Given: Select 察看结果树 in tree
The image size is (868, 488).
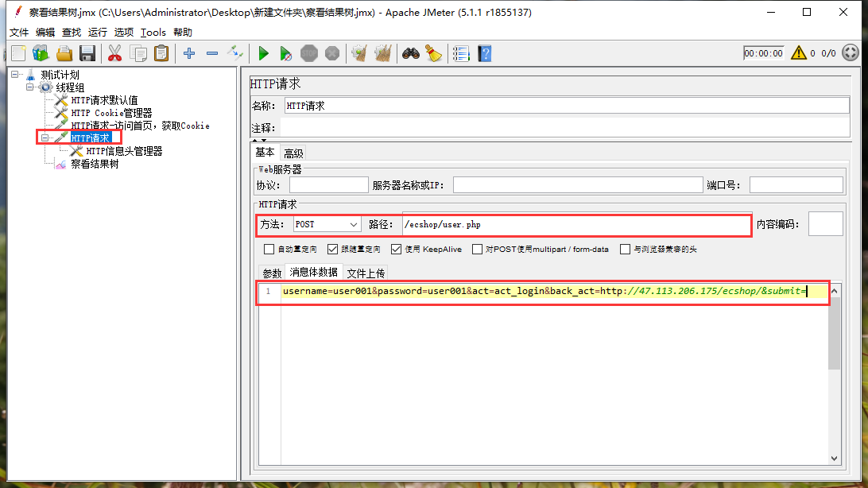Looking at the screenshot, I should pyautogui.click(x=95, y=164).
